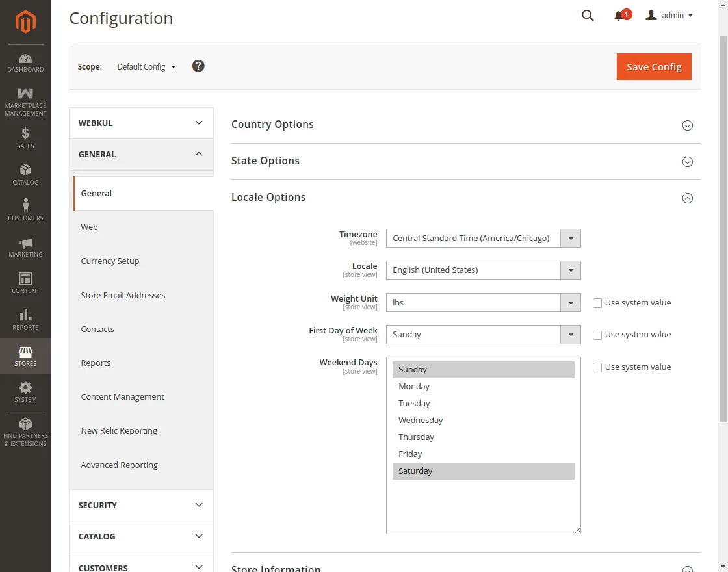728x572 pixels.
Task: Click the Magento logo
Action: [25, 23]
